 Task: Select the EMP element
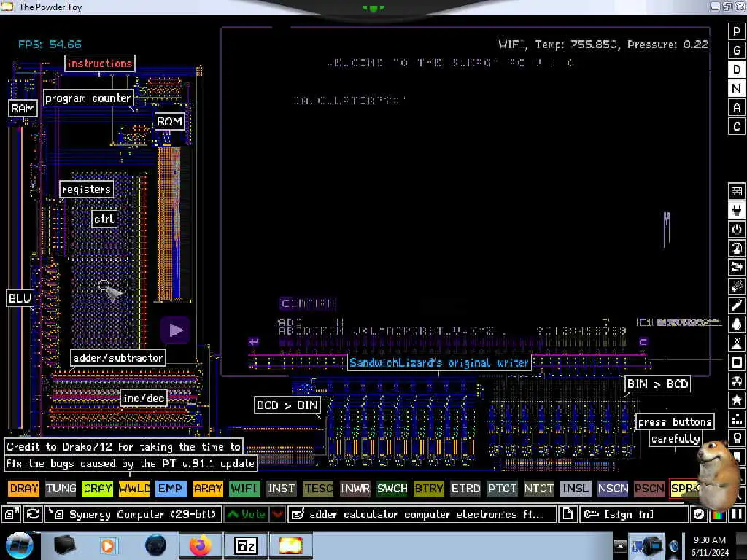click(171, 489)
